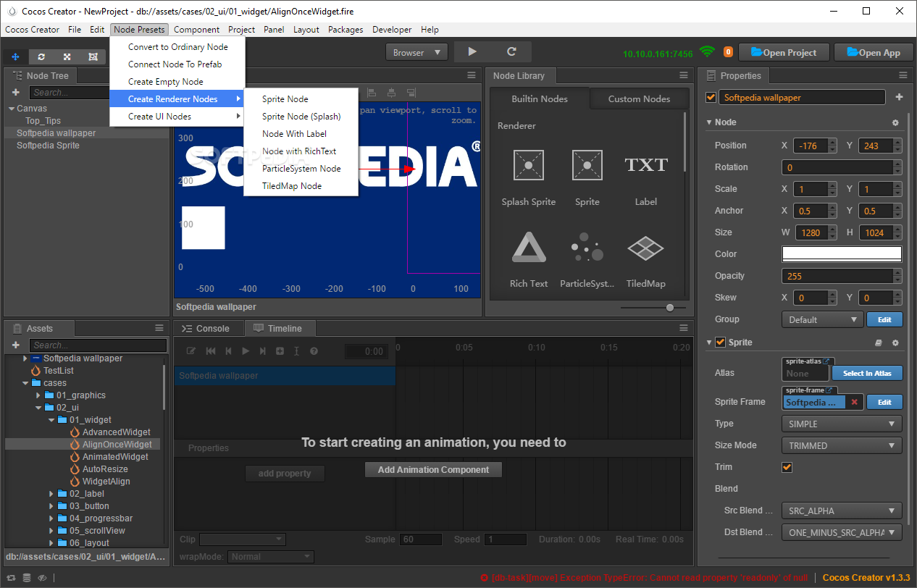This screenshot has width=917, height=588.
Task: Click the Wi-Fi connection status icon
Action: (x=707, y=52)
